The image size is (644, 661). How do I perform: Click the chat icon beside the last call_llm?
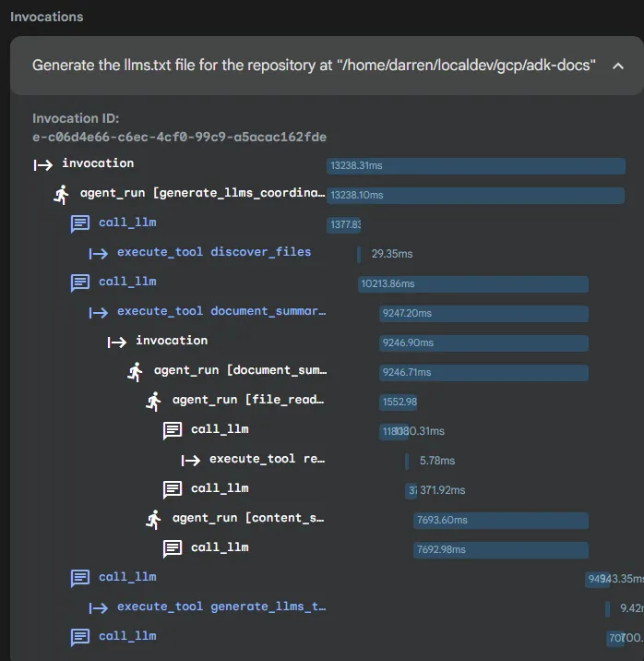[x=80, y=637]
